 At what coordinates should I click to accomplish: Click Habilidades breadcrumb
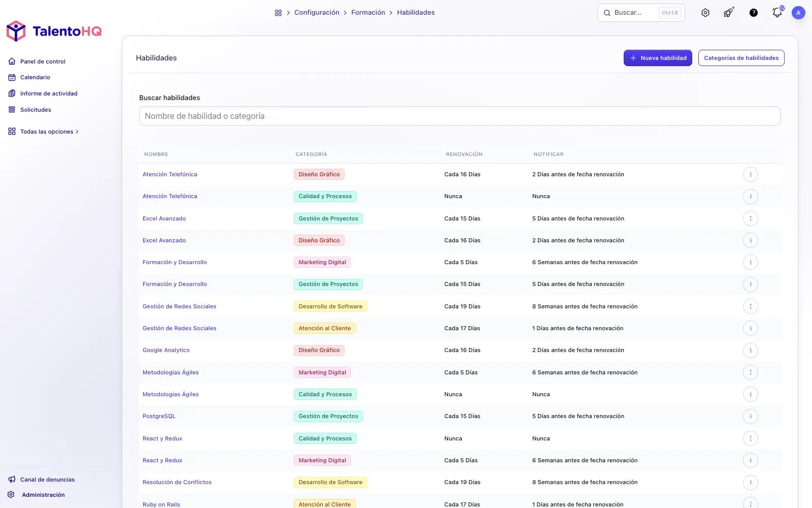[416, 13]
